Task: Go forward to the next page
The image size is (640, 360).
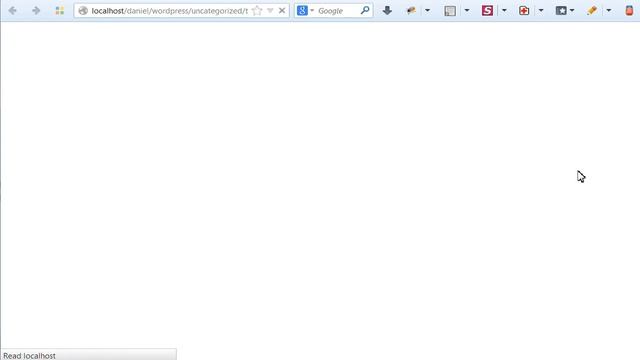Action: point(36,11)
